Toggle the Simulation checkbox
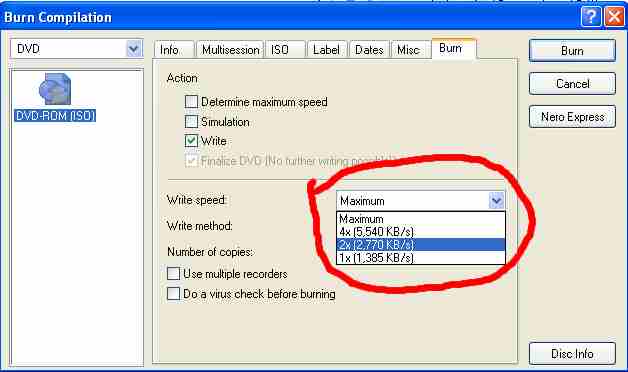628x372 pixels. pos(191,121)
